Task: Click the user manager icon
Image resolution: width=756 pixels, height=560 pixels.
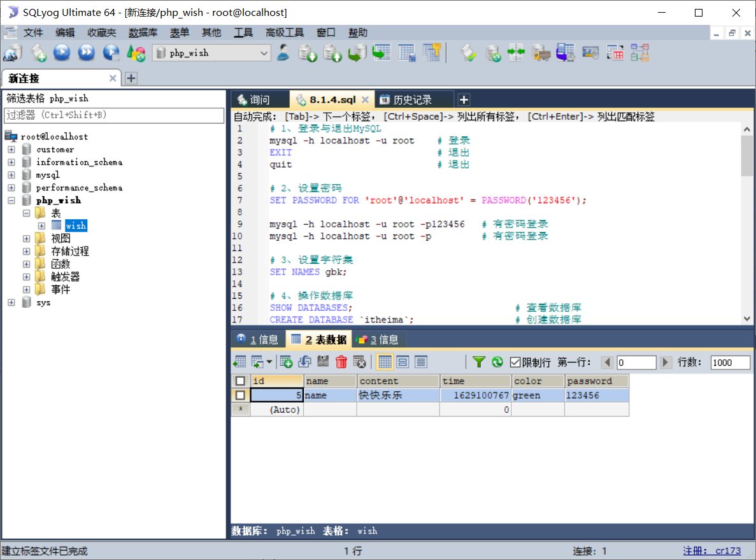Action: click(283, 53)
